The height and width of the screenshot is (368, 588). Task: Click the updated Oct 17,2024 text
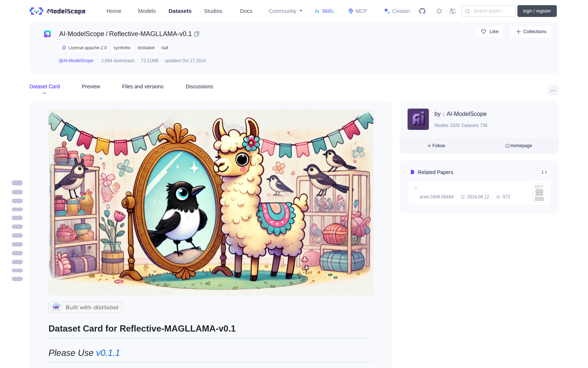point(185,61)
